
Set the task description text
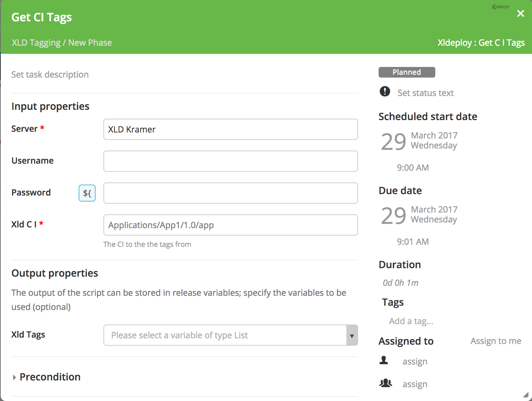(x=50, y=74)
